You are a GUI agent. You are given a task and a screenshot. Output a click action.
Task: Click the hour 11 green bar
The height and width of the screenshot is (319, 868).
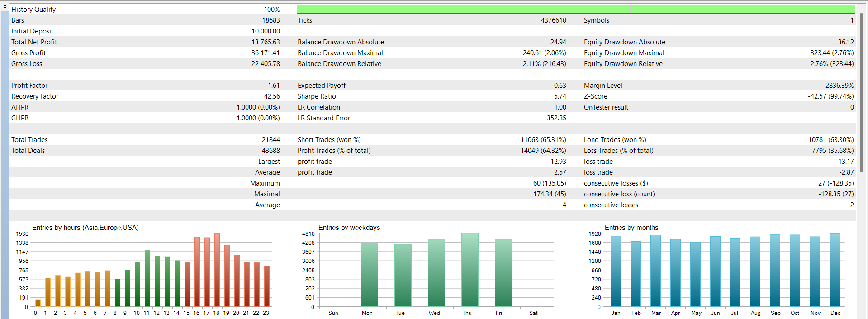click(x=147, y=278)
